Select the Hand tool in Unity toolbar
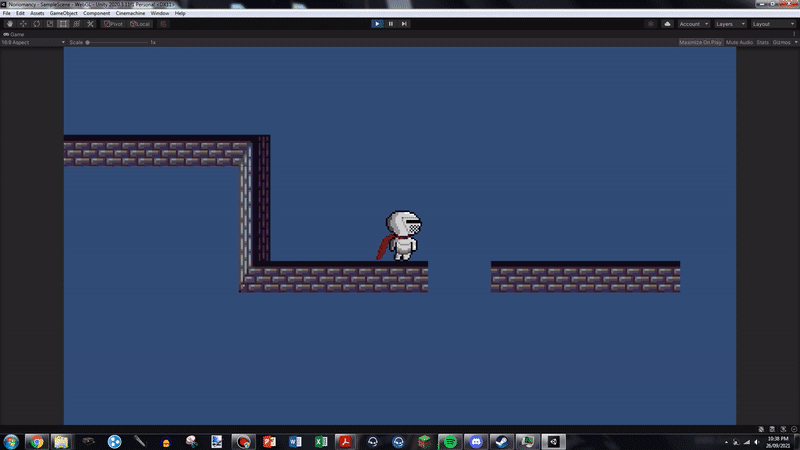Viewport: 800px width, 450px height. click(10, 24)
